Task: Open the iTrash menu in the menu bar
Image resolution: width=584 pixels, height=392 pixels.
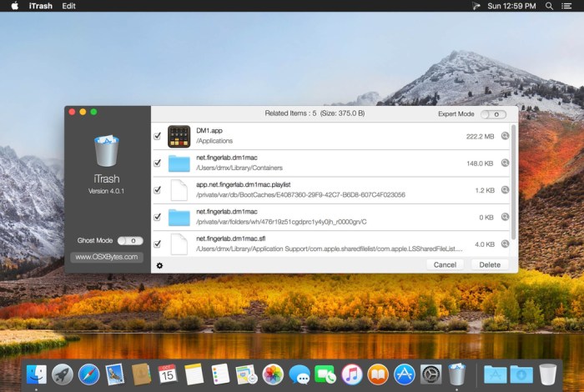Action: pos(41,6)
